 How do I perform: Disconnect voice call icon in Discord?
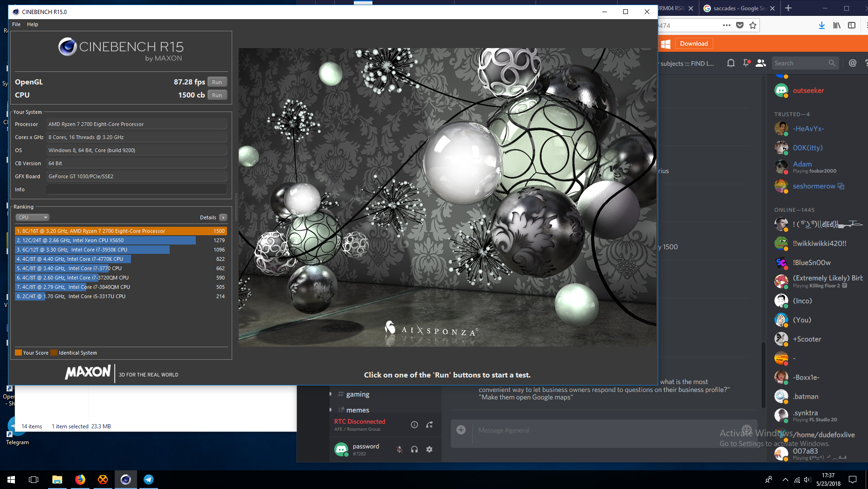tap(429, 425)
